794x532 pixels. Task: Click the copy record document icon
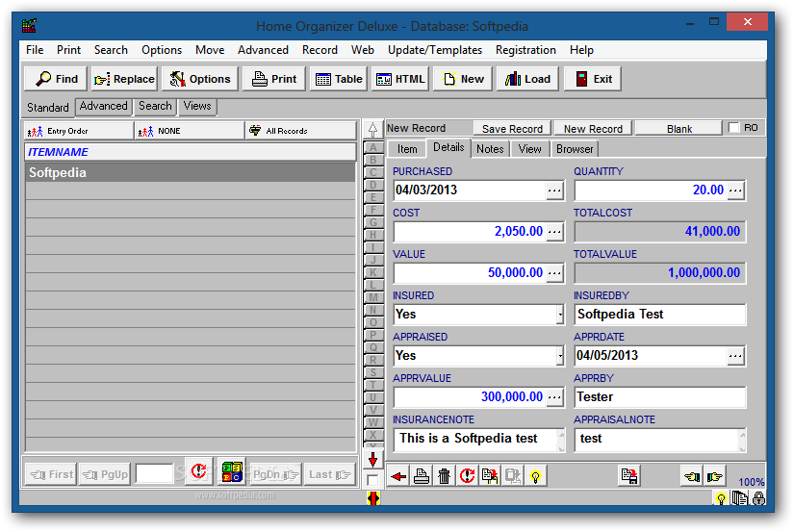click(490, 476)
